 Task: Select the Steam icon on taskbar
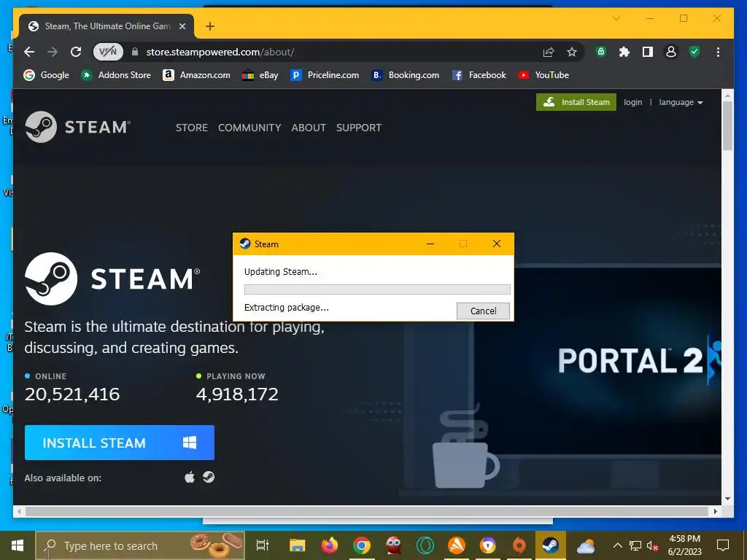[551, 545]
